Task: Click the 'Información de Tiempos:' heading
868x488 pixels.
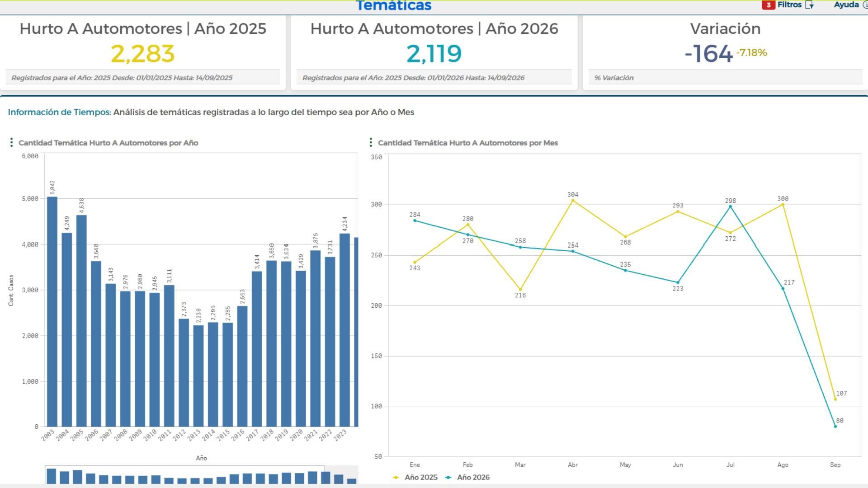Action: point(59,112)
